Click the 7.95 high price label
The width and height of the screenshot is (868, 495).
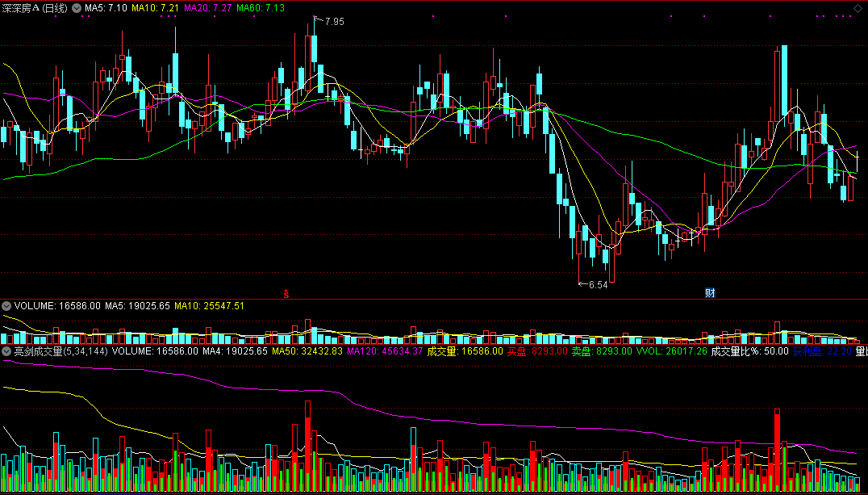tap(334, 22)
